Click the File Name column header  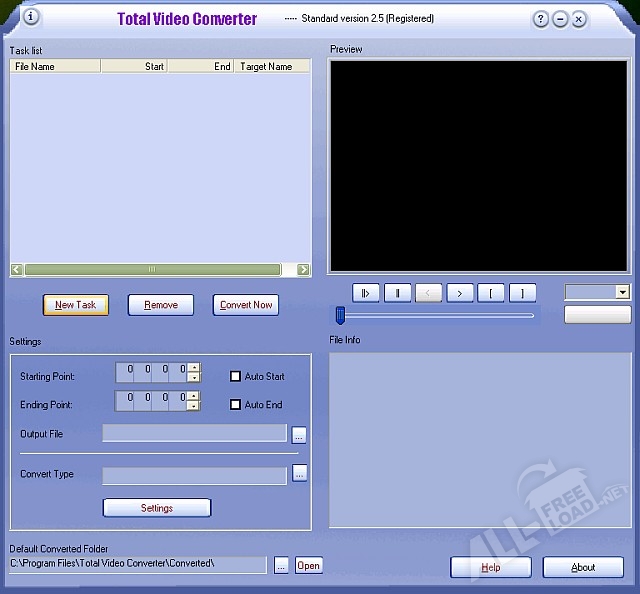tap(55, 67)
